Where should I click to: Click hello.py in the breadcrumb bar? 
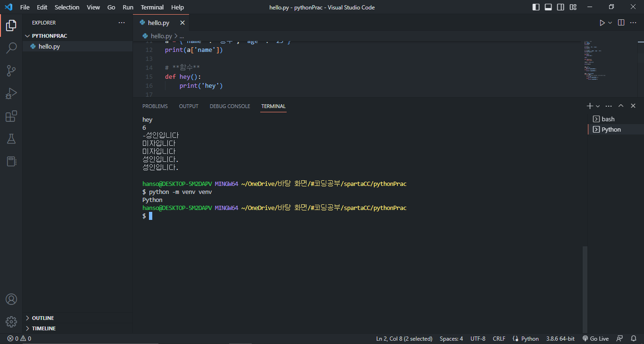tap(161, 36)
